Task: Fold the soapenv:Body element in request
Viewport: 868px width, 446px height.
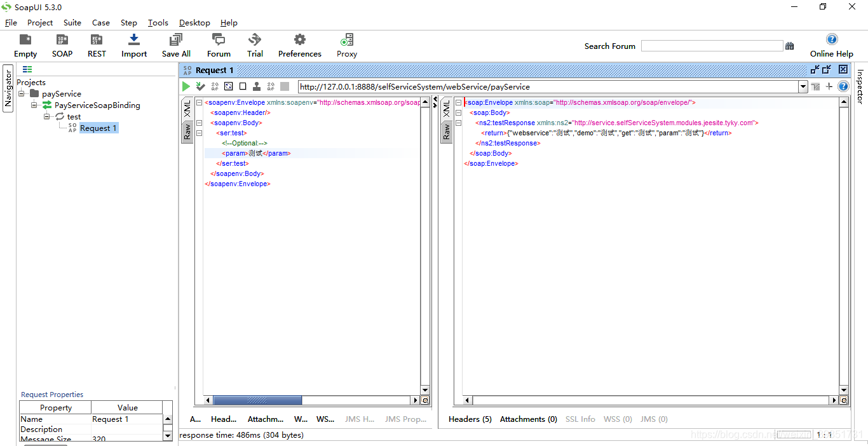Action: tap(199, 123)
